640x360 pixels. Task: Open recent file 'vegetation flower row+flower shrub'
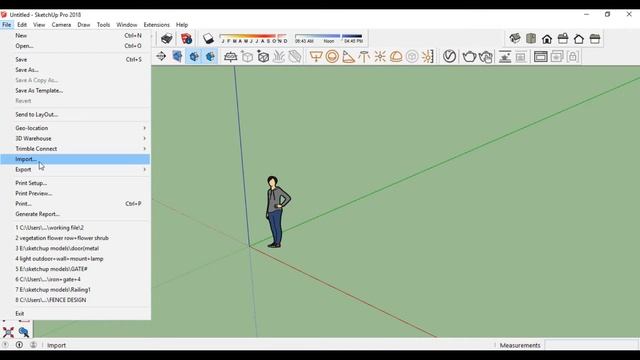coord(75,238)
